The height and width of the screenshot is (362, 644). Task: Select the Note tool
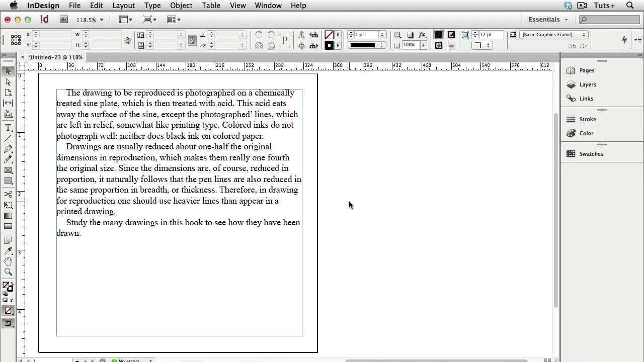[x=8, y=240]
